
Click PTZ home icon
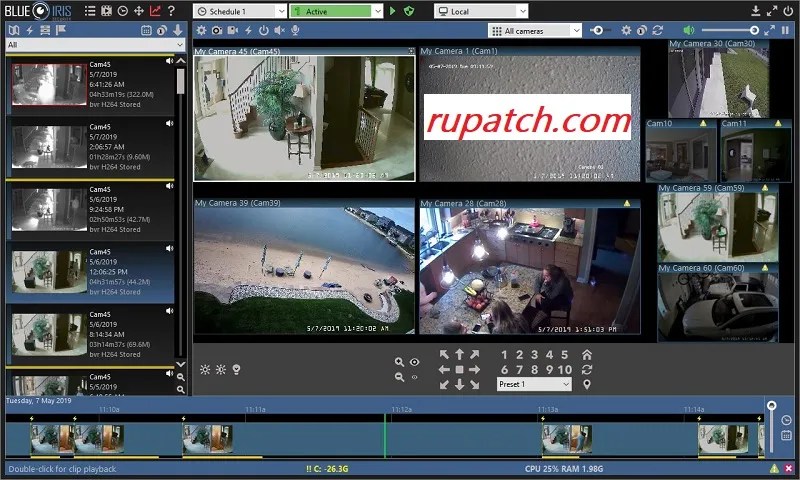pyautogui.click(x=587, y=355)
